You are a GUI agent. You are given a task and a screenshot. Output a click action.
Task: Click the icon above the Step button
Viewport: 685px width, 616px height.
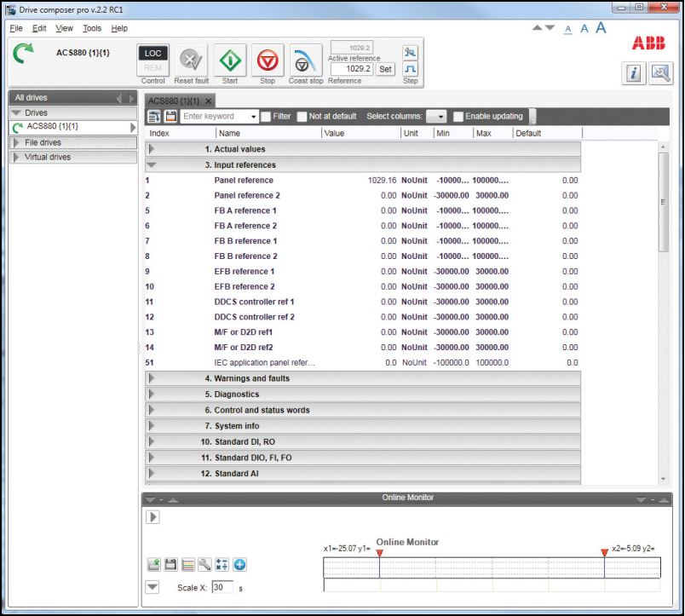tap(410, 53)
